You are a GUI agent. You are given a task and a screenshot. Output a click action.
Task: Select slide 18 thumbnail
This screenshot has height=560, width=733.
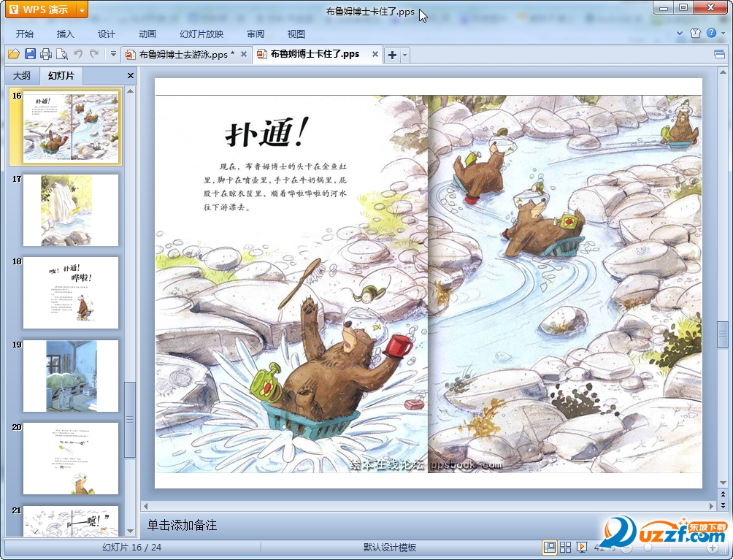click(x=71, y=293)
